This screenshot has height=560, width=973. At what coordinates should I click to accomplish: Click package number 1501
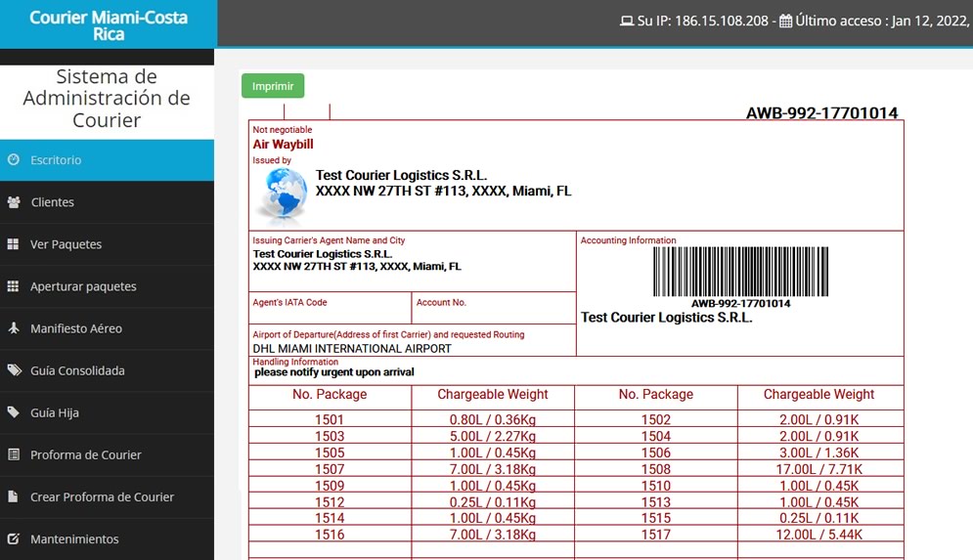click(329, 420)
